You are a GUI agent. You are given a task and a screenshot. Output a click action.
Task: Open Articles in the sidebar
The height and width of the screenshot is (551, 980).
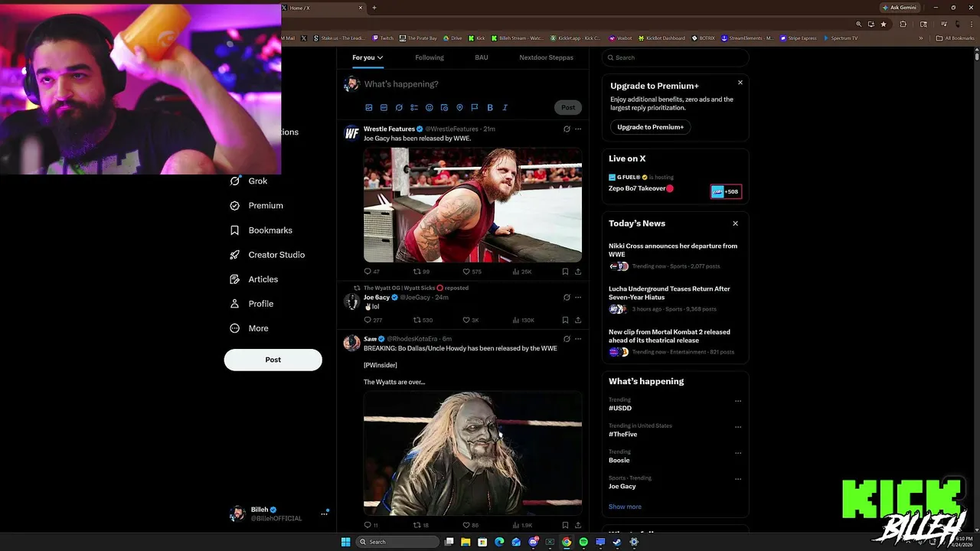[254, 279]
